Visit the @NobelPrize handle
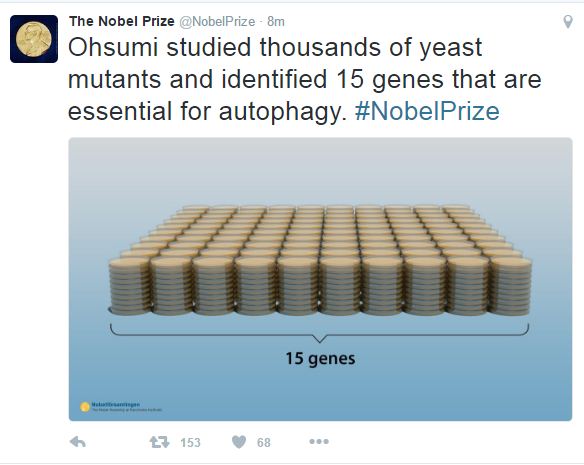 pyautogui.click(x=217, y=22)
